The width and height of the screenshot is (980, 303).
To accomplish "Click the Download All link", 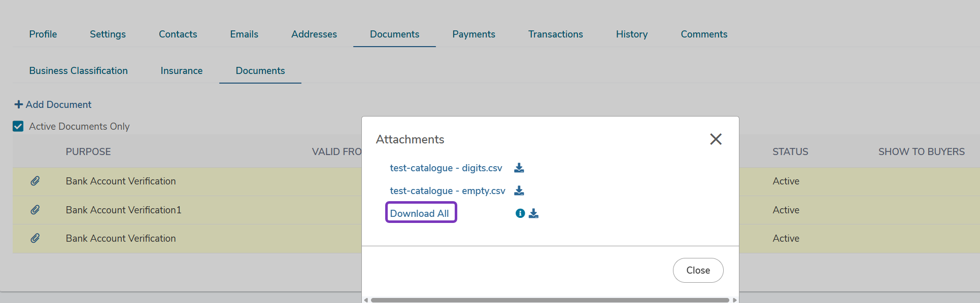I will pyautogui.click(x=420, y=213).
